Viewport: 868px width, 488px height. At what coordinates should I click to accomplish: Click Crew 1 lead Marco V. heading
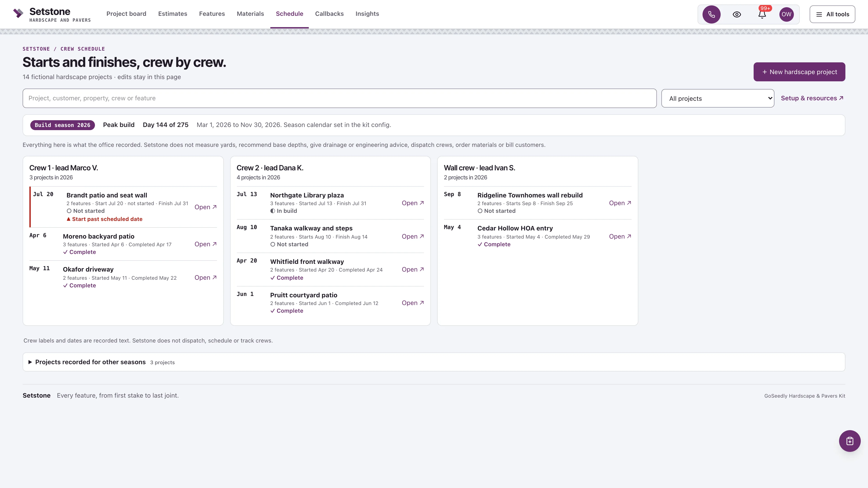[64, 168]
